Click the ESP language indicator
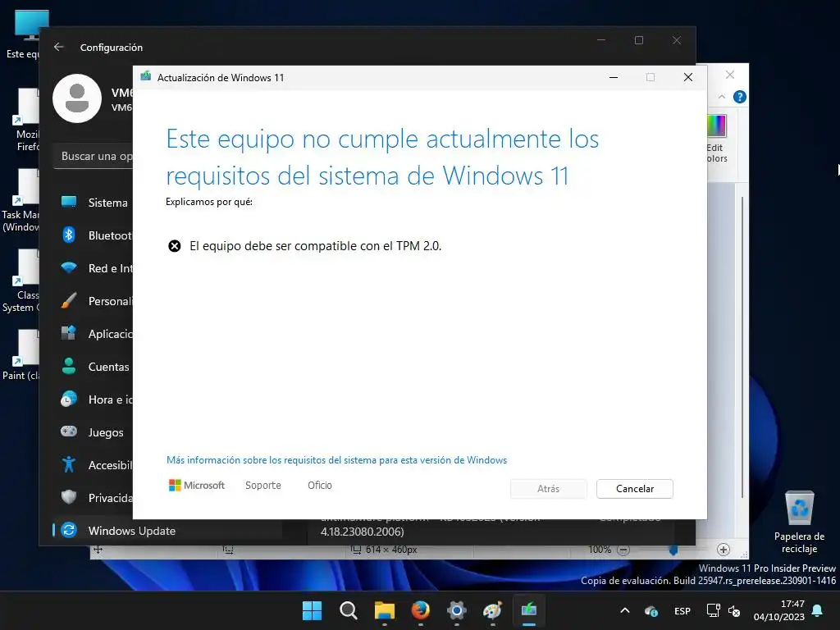This screenshot has width=840, height=630. (682, 611)
